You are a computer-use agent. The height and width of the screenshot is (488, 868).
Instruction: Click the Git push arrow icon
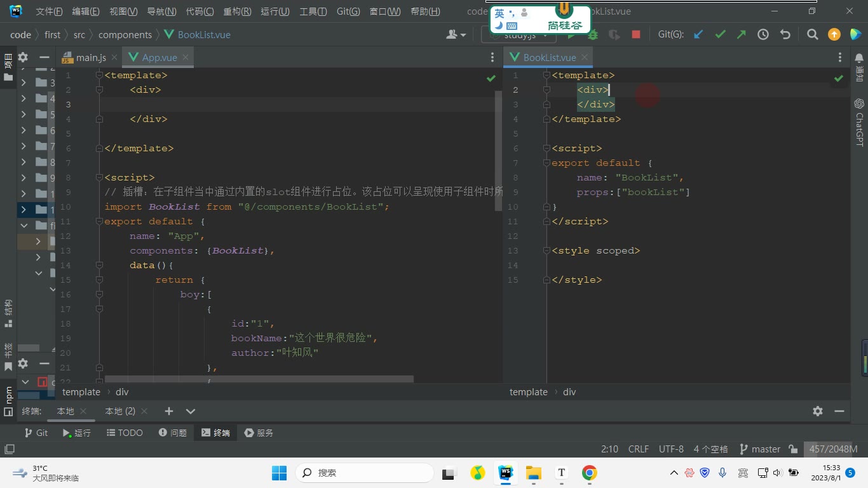[x=742, y=34]
